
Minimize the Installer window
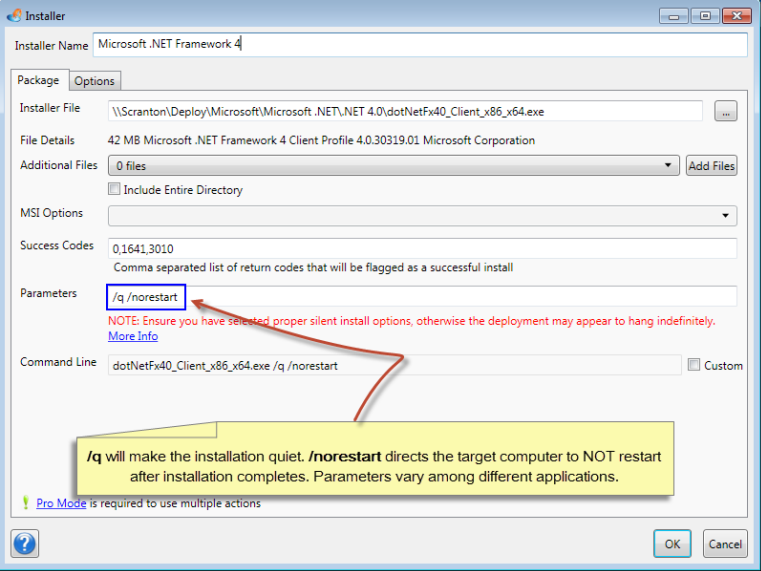[673, 16]
